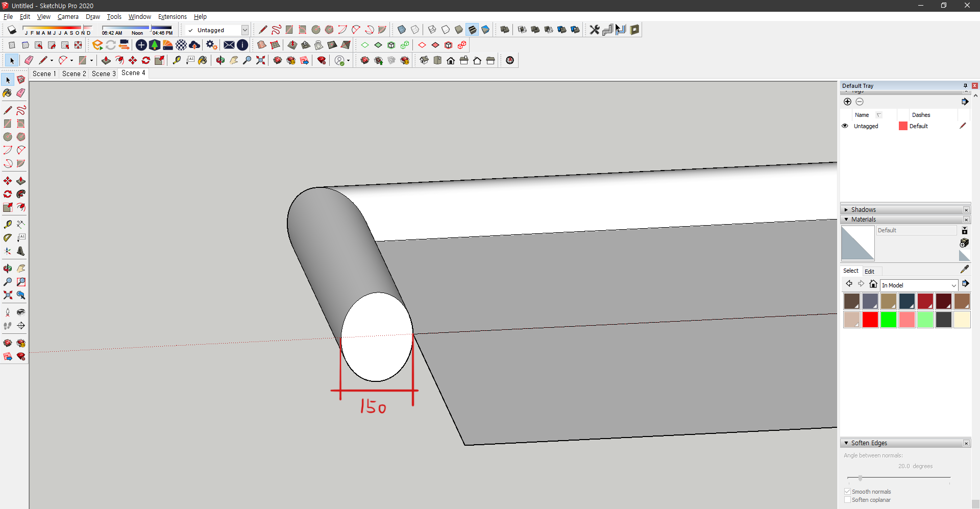The image size is (980, 509).
Task: Choose the Section Plane tool in left toolbar
Action: 21,325
